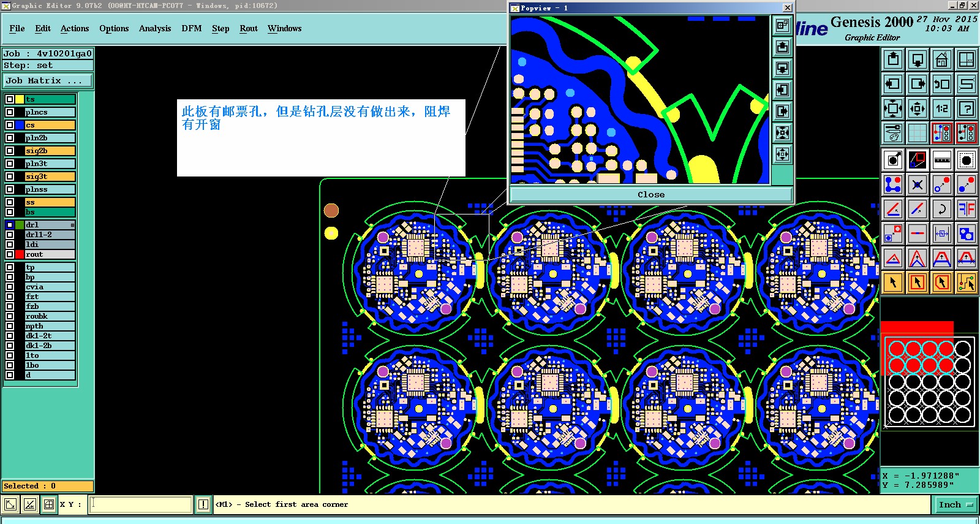Click the exclamation mark icon in status bar
The image size is (980, 524).
click(203, 504)
